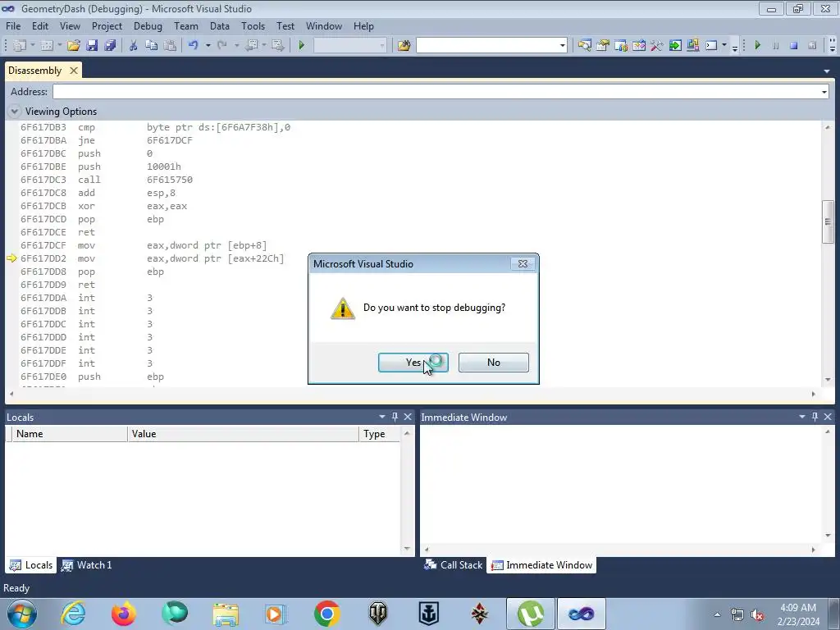
Task: Click the Navigate Forward icon
Action: (x=277, y=46)
